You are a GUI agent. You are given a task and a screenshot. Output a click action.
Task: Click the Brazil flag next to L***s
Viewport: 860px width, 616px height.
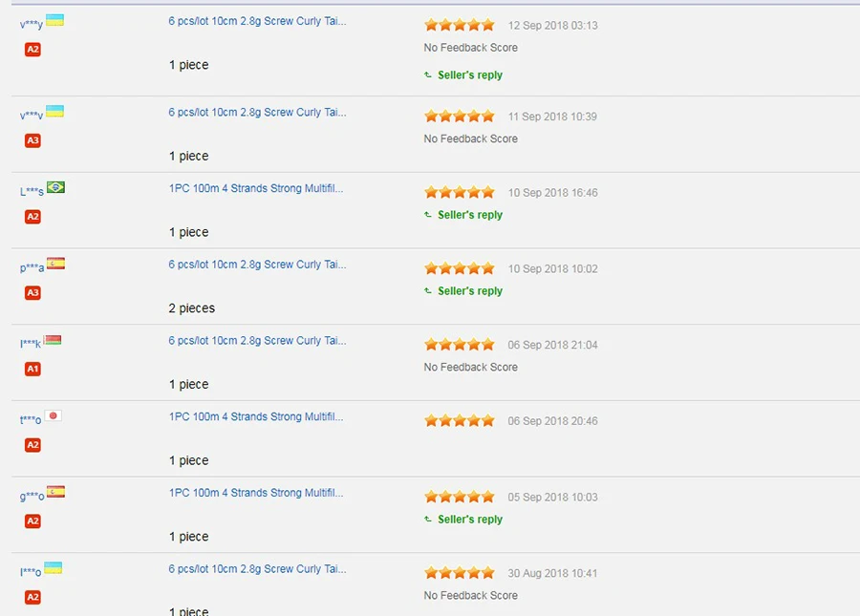[x=55, y=187]
